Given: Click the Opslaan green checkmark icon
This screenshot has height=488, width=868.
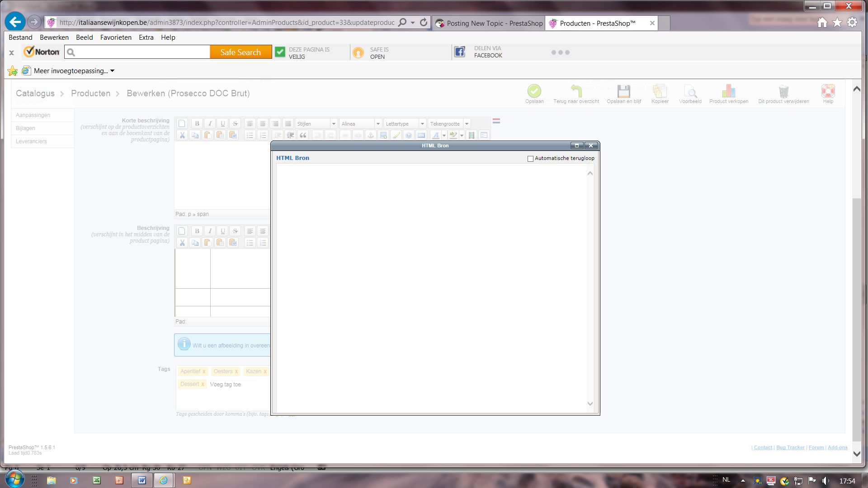Looking at the screenshot, I should tap(534, 92).
